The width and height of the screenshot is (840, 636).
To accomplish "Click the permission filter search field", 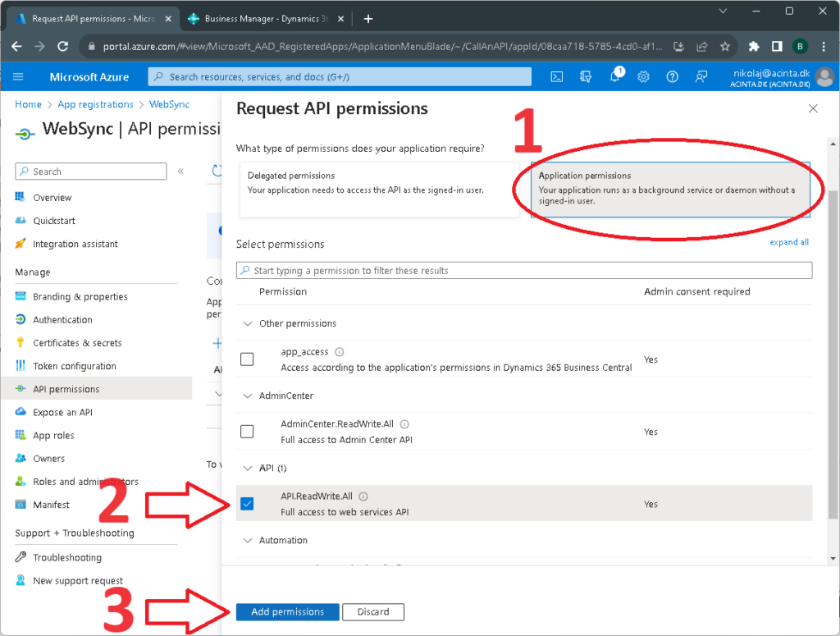I will point(523,270).
